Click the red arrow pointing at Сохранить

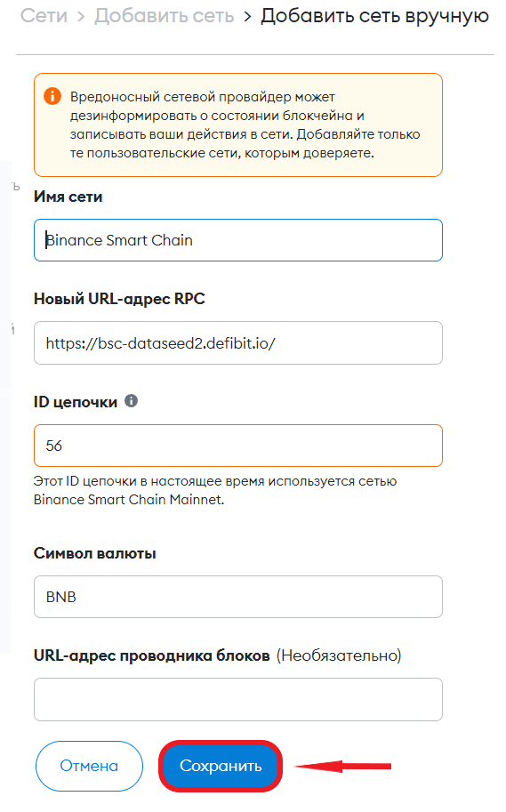pyautogui.click(x=343, y=766)
